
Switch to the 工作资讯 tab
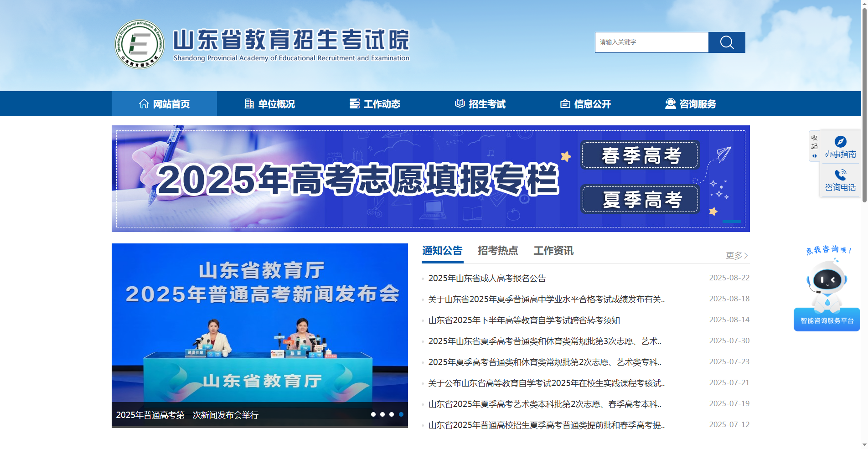point(553,251)
